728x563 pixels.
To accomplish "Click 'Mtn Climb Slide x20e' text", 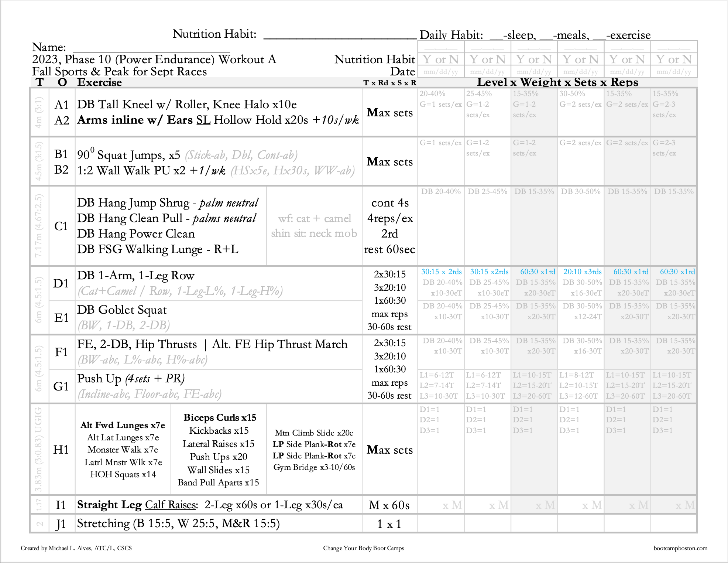I will tap(314, 433).
